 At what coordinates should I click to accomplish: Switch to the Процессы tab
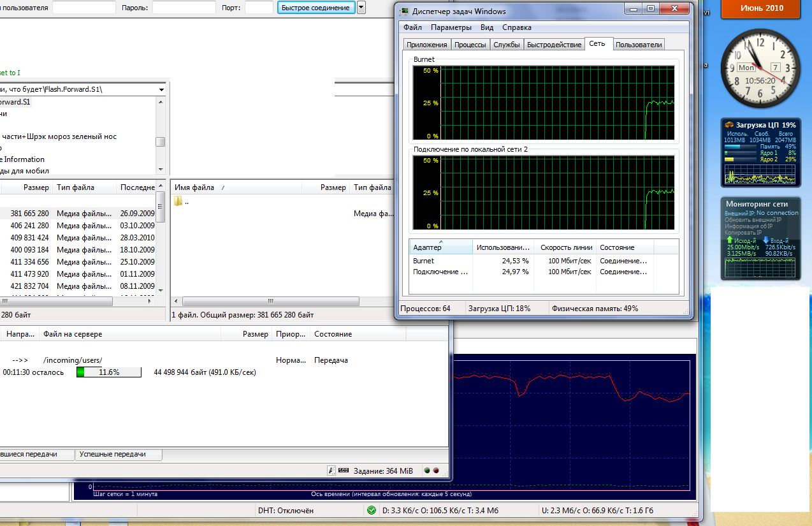[470, 45]
